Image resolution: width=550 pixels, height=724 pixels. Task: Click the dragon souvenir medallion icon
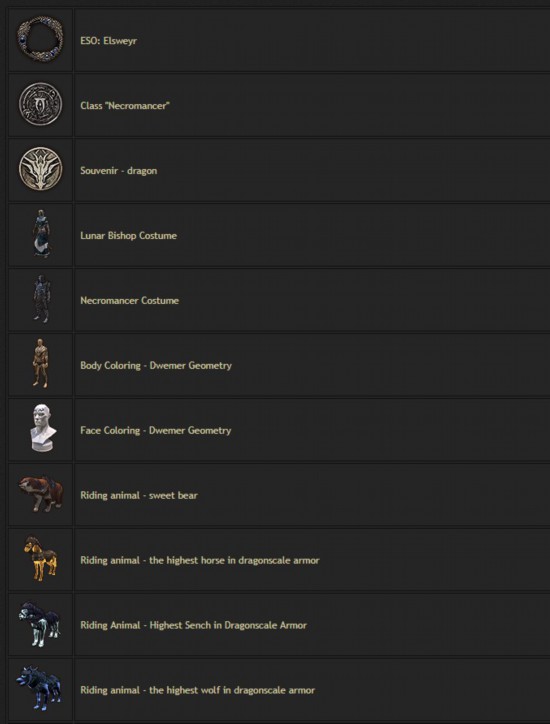click(40, 169)
